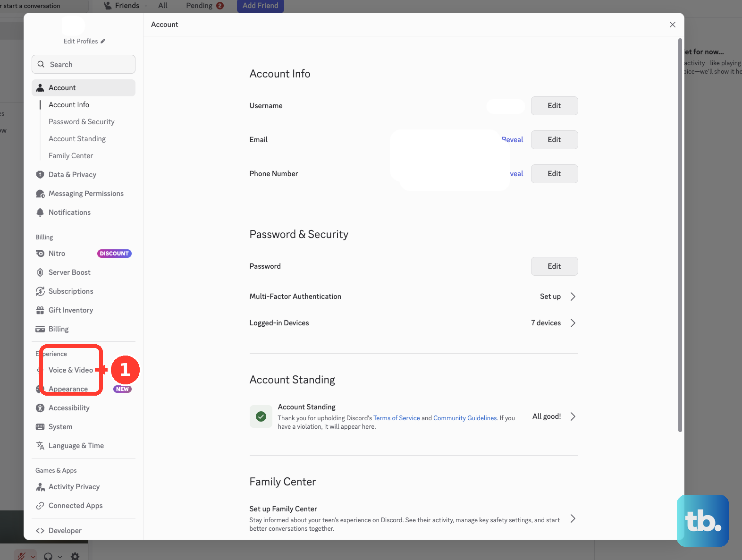
Task: Open Account Standing All good chevron
Action: (x=573, y=416)
